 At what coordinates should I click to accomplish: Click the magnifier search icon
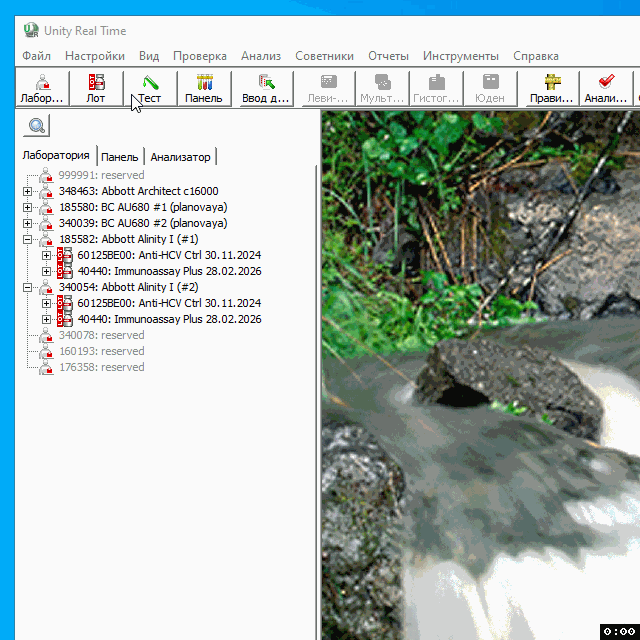coord(36,126)
